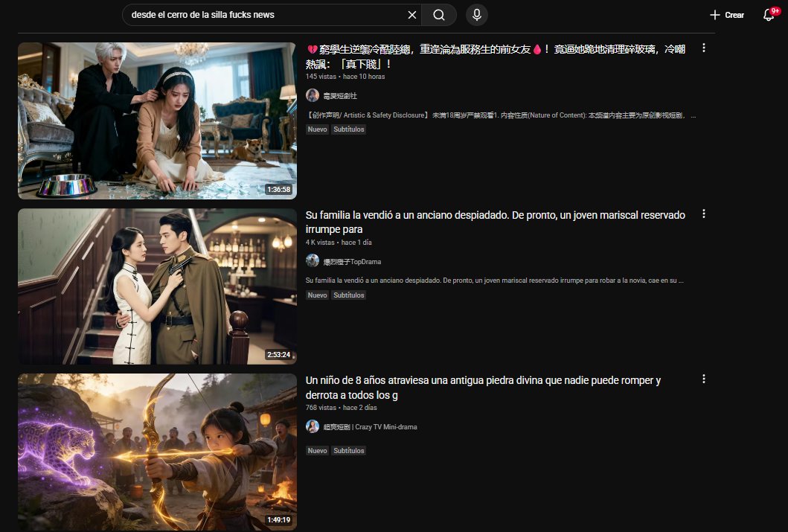Activate voice search microphone
Image resolution: width=788 pixels, height=532 pixels.
click(477, 15)
